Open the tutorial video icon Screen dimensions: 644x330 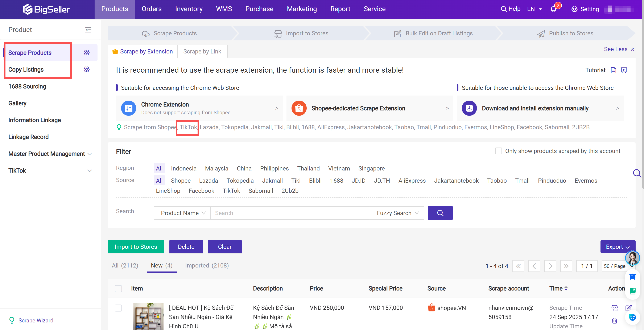pos(624,70)
